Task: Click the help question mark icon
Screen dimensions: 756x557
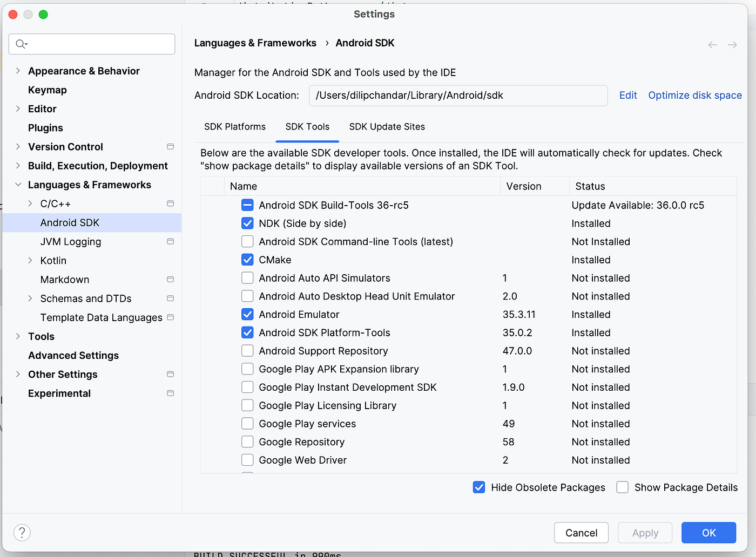Action: [x=22, y=533]
